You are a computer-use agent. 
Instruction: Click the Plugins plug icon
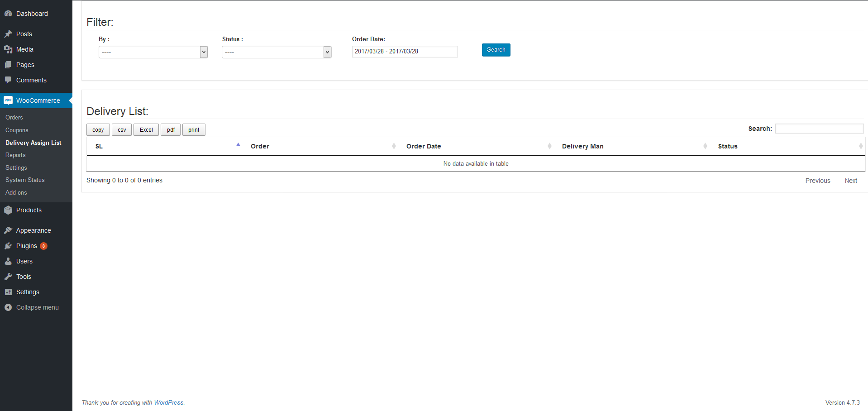8,246
